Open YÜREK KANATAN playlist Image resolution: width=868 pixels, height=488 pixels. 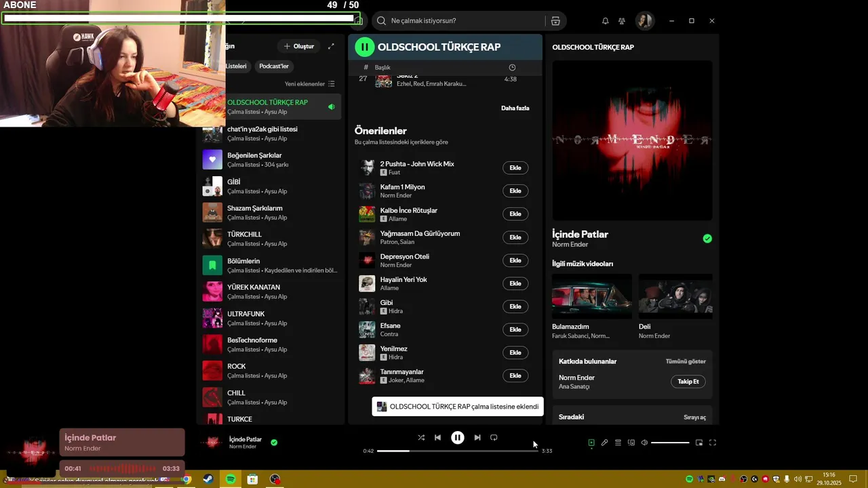click(x=271, y=291)
